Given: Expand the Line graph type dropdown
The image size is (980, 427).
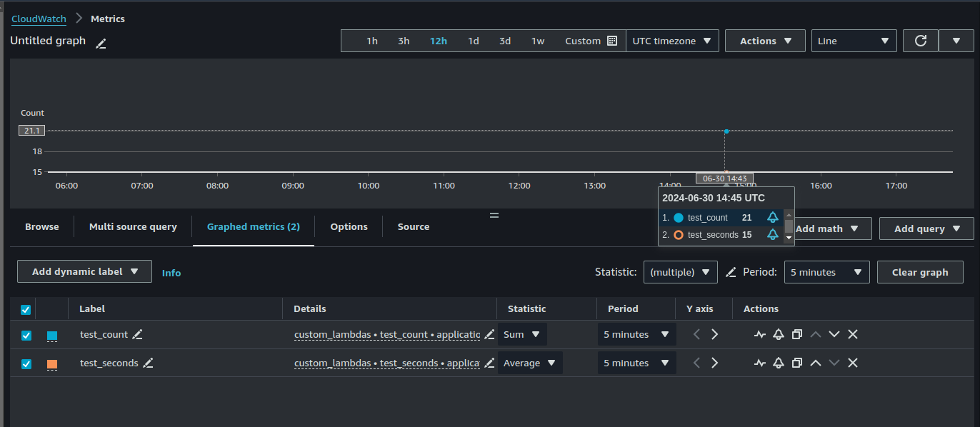Looking at the screenshot, I should tap(854, 41).
